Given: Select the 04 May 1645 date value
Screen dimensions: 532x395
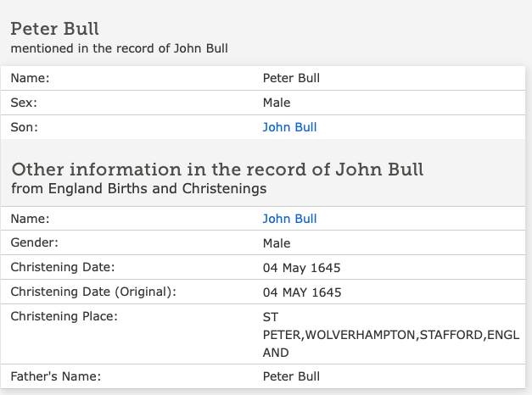Looking at the screenshot, I should [301, 268].
